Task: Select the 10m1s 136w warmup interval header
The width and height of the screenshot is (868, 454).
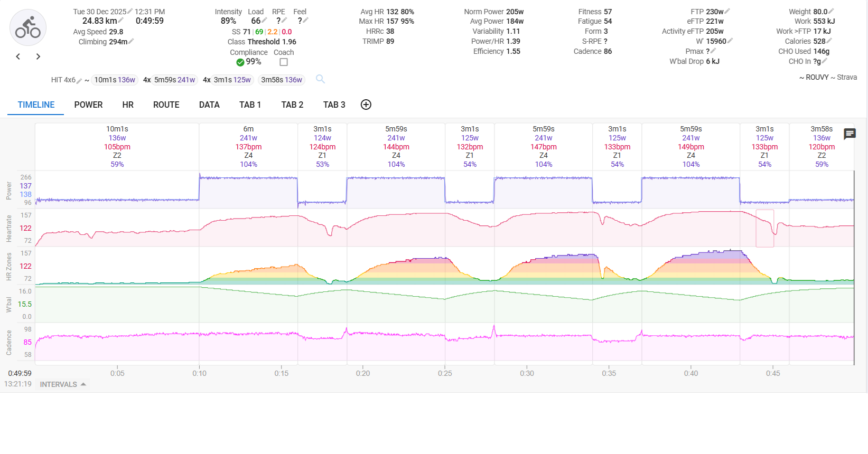Action: (117, 146)
